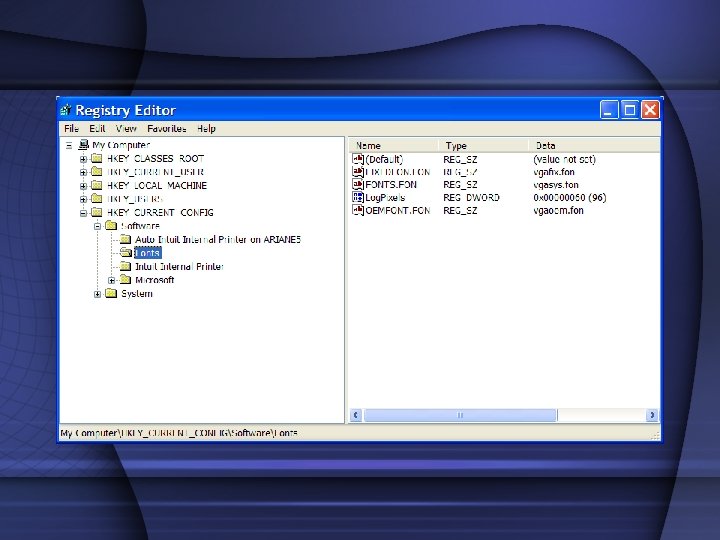The image size is (720, 540).
Task: Click REG_DWORD type cell
Action: (x=471, y=197)
